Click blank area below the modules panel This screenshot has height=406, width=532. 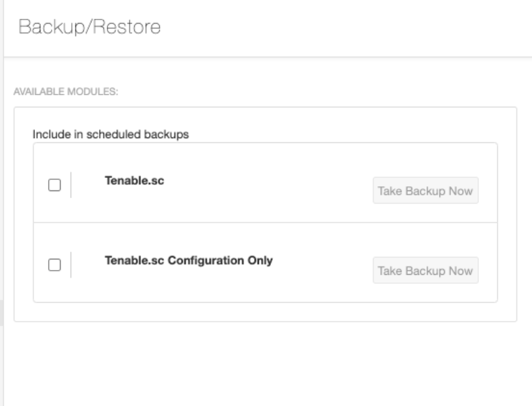tap(265, 363)
